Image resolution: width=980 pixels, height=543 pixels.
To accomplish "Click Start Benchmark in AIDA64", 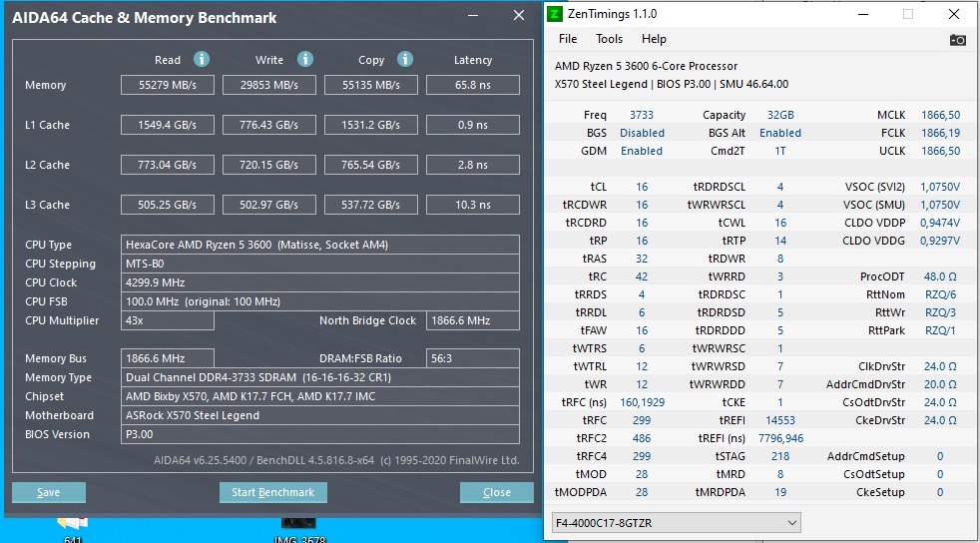I will (273, 492).
